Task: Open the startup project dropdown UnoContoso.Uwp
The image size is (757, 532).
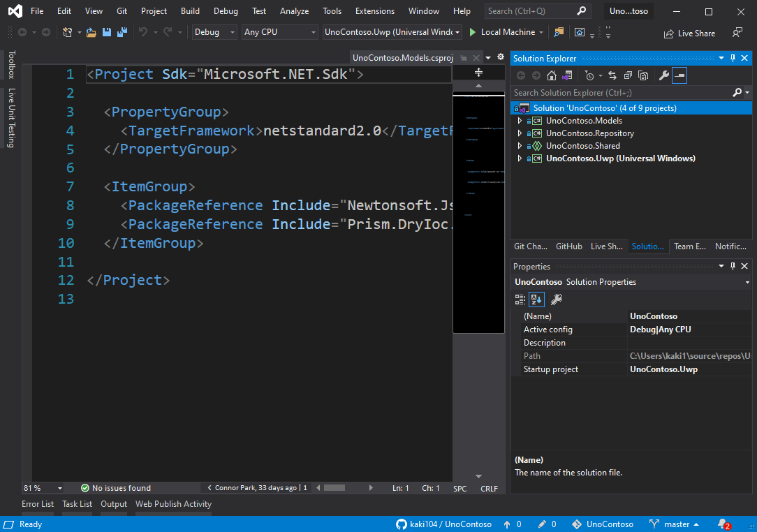Action: (x=392, y=32)
